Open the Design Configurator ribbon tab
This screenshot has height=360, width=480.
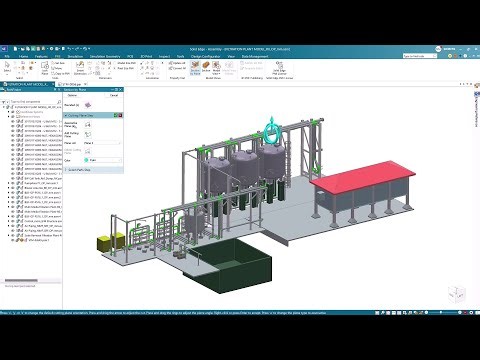pyautogui.click(x=206, y=56)
